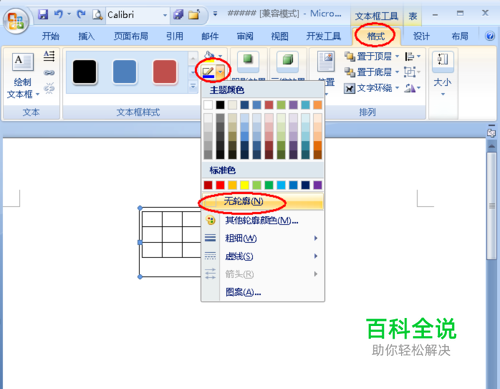Choose standard yellow color swatch
Viewport: 500px width, 389px height.
coord(244,185)
